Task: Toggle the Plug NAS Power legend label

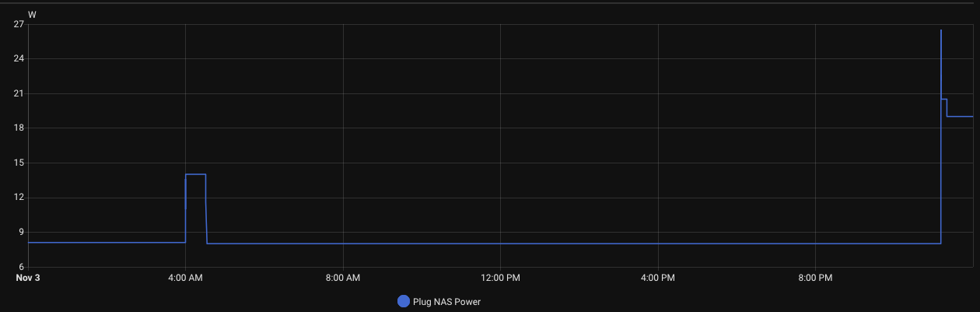Action: [x=446, y=302]
